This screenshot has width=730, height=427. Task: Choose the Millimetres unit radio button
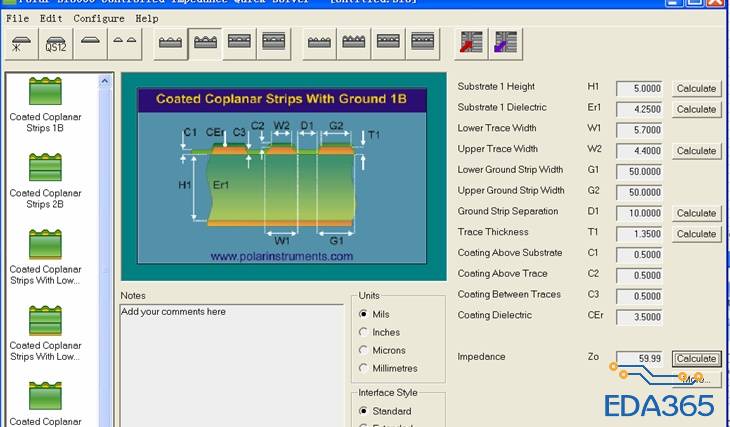364,368
